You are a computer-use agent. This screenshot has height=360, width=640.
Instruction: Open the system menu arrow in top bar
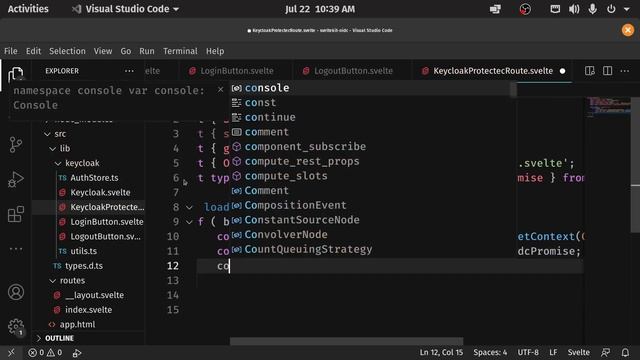627,9
